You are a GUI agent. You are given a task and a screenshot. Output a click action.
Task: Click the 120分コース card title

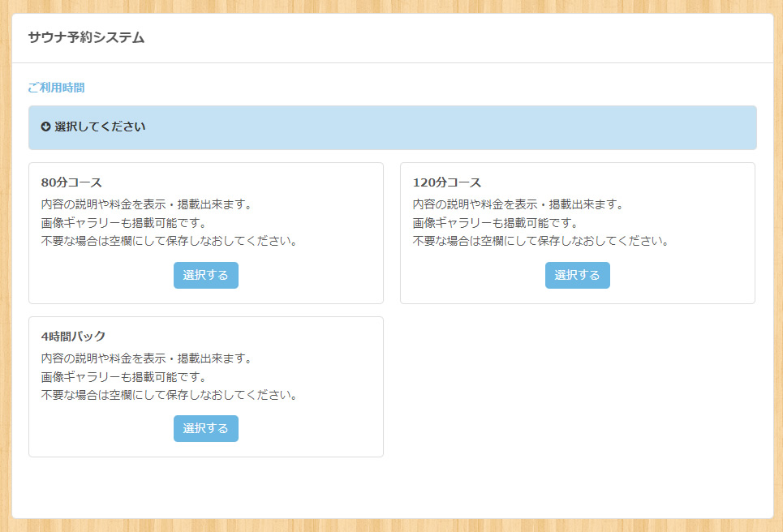pyautogui.click(x=447, y=182)
